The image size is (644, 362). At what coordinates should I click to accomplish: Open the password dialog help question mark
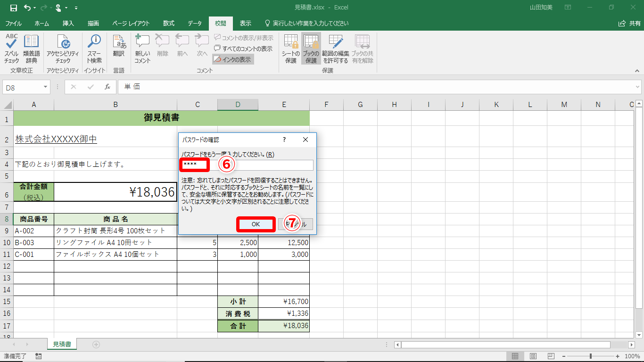tap(284, 140)
